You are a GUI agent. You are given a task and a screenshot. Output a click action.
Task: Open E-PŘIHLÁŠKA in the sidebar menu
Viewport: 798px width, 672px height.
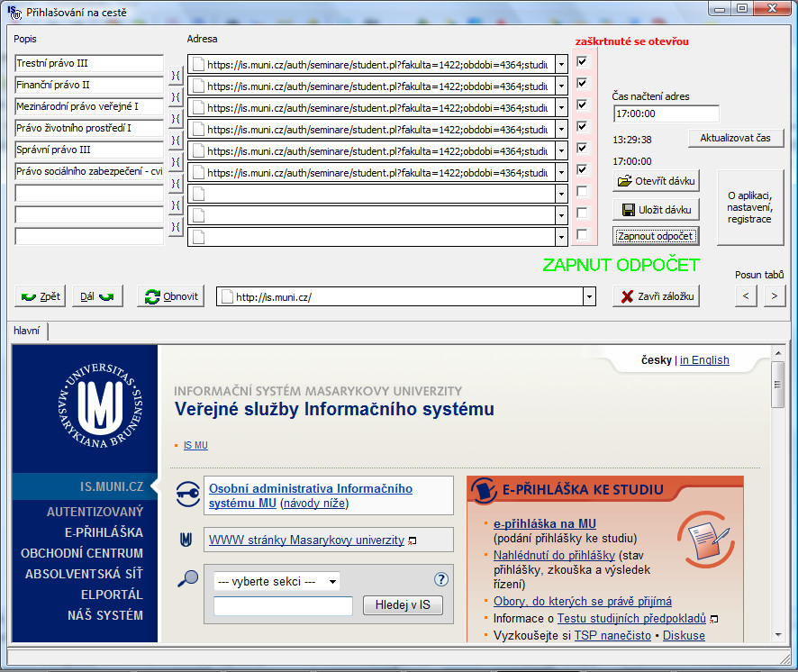[x=104, y=532]
